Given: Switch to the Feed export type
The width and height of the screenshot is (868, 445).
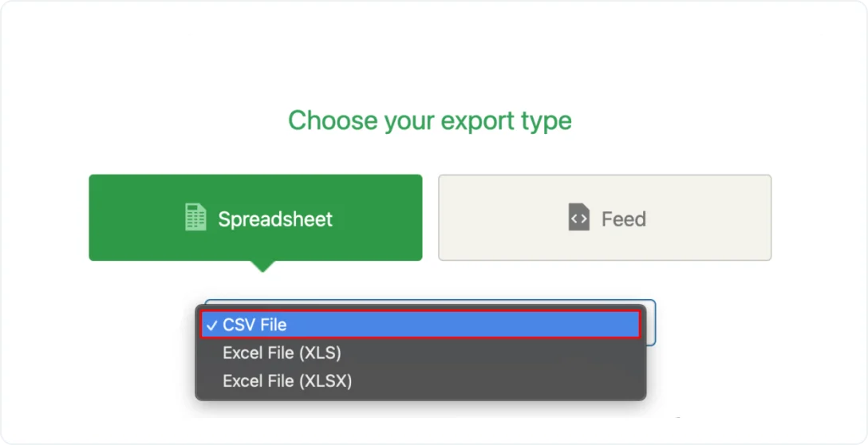Looking at the screenshot, I should [x=605, y=218].
